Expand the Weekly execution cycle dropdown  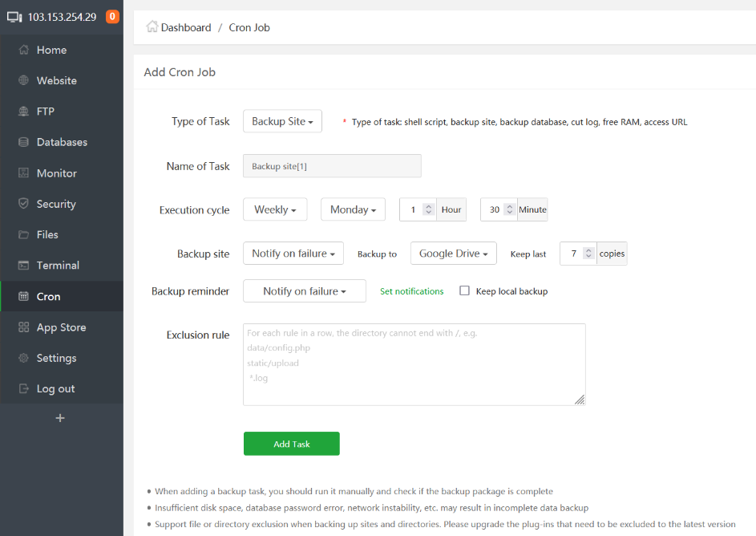coord(275,209)
